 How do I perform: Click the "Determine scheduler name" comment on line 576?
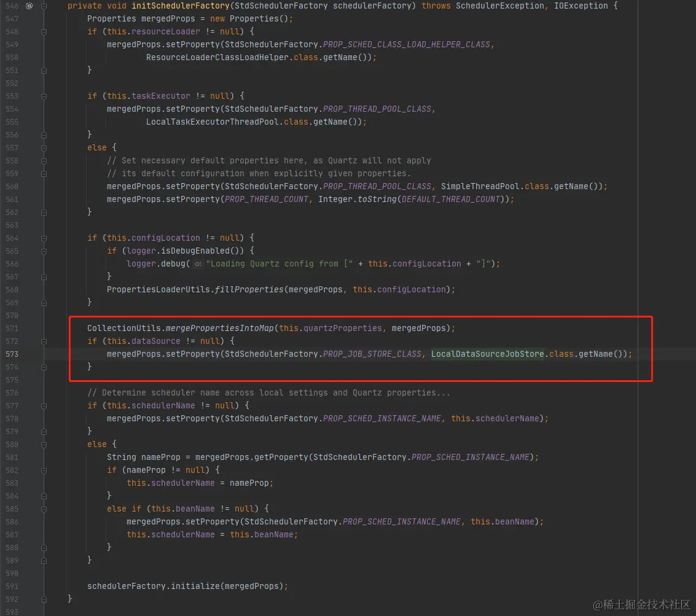coord(269,393)
